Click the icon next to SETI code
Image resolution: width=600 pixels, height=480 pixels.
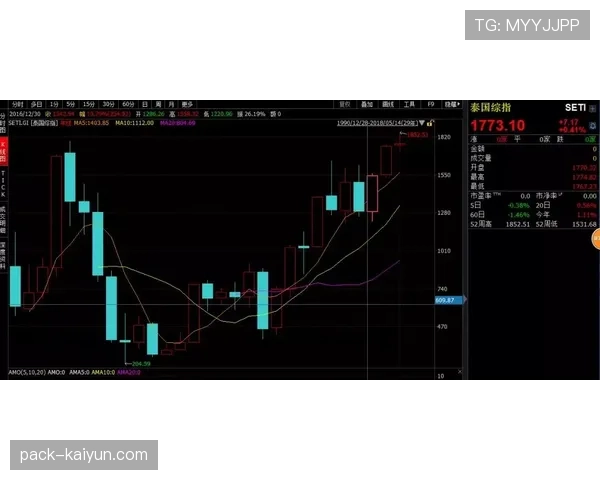pos(592,106)
